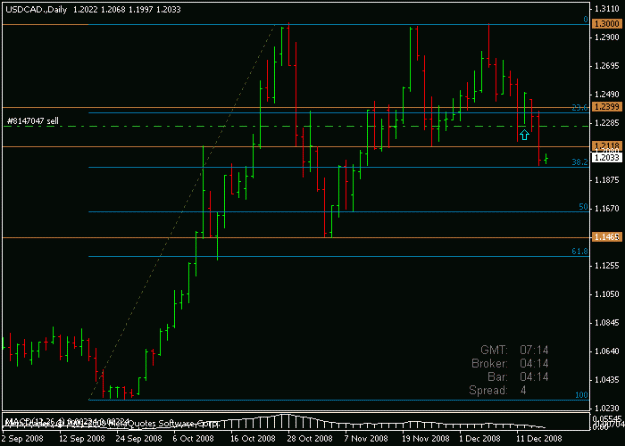The width and height of the screenshot is (625, 446).
Task: Click the 1.0640 price axis value
Action: 607,351
